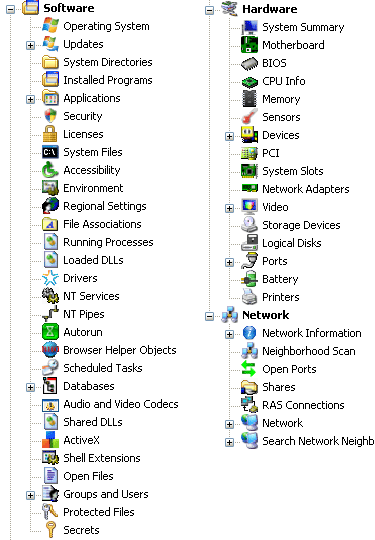Image resolution: width=375 pixels, height=540 pixels.
Task: Click the ActiveX colored blocks icon
Action: pos(50,440)
